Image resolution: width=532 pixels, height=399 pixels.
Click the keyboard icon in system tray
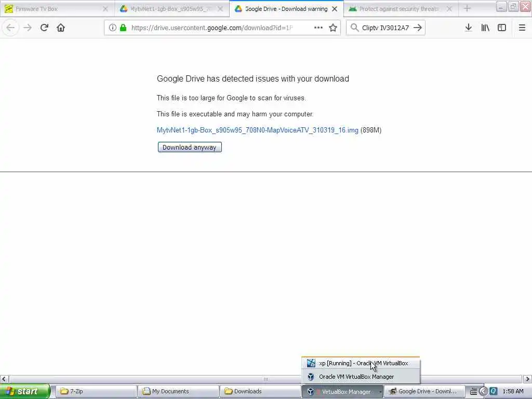point(473,392)
